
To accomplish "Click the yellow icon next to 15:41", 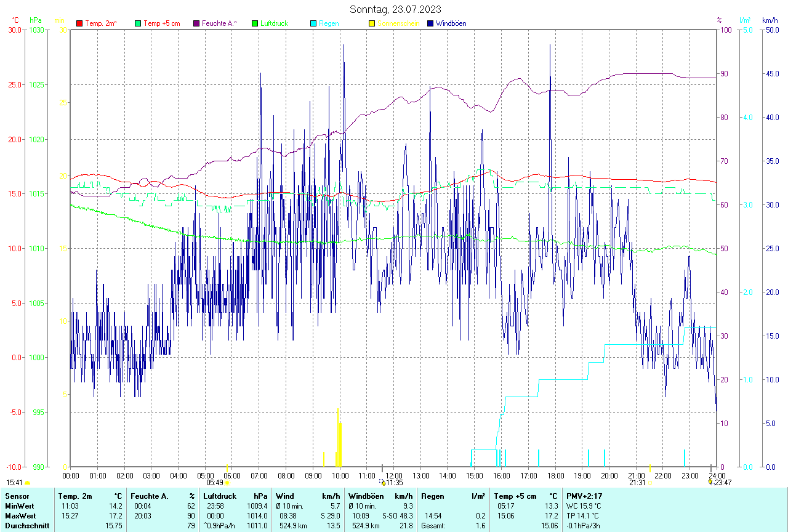I will point(27,483).
